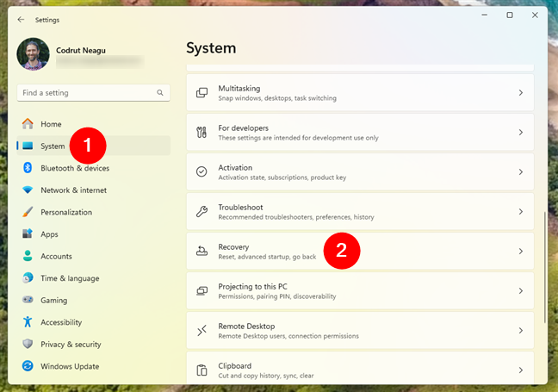Image resolution: width=558 pixels, height=392 pixels.
Task: Click the Apps icon in sidebar
Action: [28, 233]
